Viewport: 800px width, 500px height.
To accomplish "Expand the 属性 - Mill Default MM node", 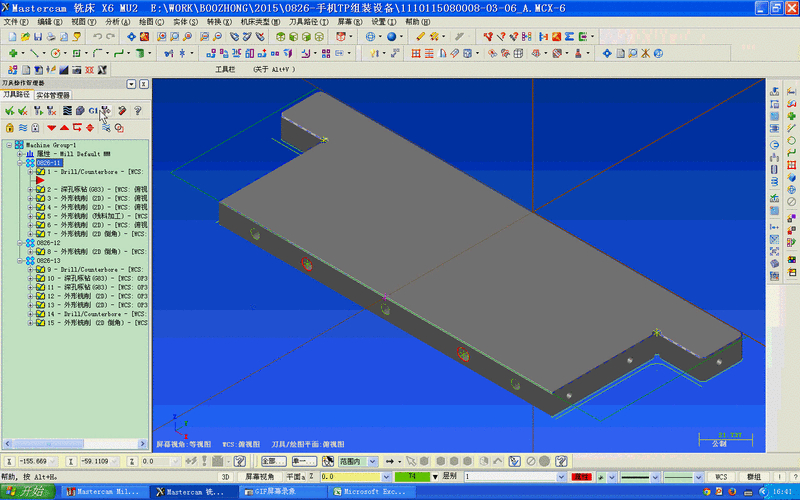I will (x=20, y=154).
